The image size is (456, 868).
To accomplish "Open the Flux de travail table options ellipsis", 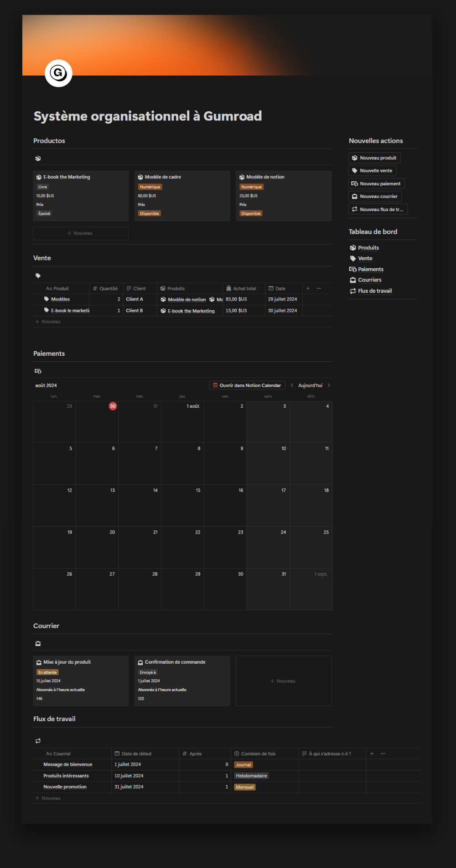I will tap(383, 754).
